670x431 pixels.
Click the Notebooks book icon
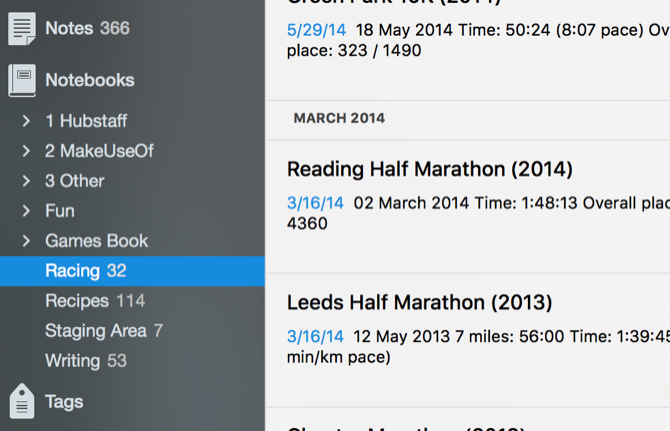(x=22, y=80)
